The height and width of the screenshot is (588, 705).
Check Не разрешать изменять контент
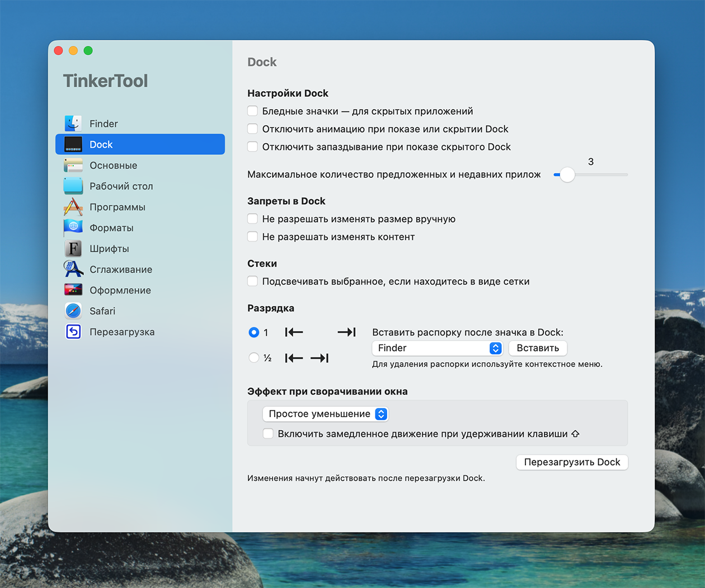click(x=253, y=237)
